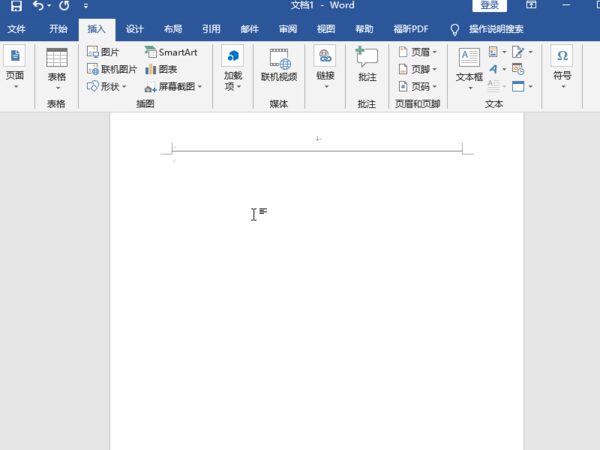Click the 操作说明搜索 search box
This screenshot has width=600, height=450.
pos(496,29)
